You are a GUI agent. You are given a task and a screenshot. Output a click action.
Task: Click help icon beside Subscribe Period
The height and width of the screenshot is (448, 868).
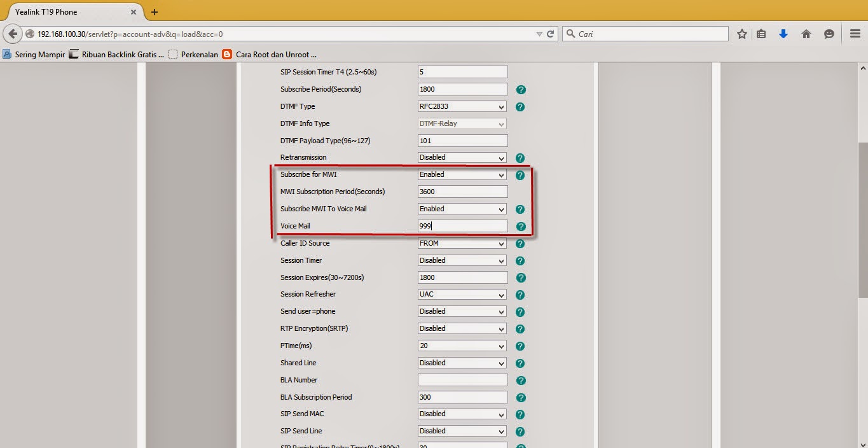coord(521,90)
